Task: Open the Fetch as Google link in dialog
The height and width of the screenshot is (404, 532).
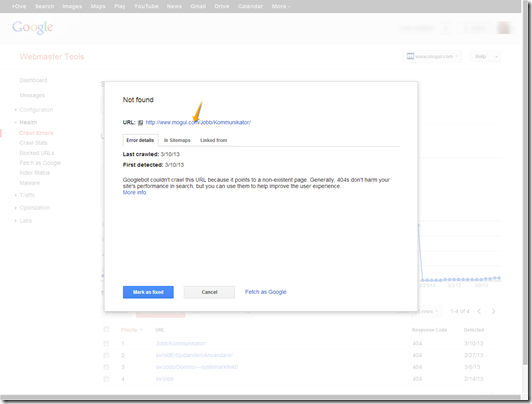Action: click(x=266, y=292)
